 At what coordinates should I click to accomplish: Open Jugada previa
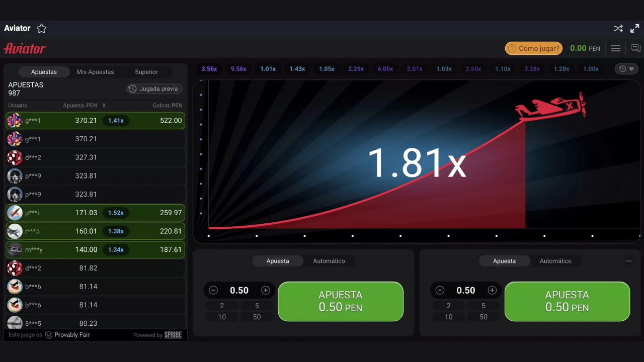point(154,89)
